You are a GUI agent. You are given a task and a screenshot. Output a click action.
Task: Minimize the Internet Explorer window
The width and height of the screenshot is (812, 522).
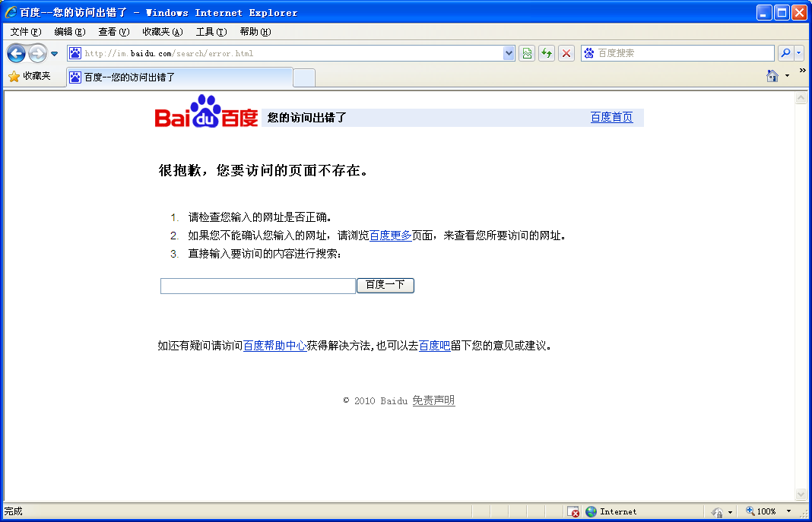tap(764, 12)
